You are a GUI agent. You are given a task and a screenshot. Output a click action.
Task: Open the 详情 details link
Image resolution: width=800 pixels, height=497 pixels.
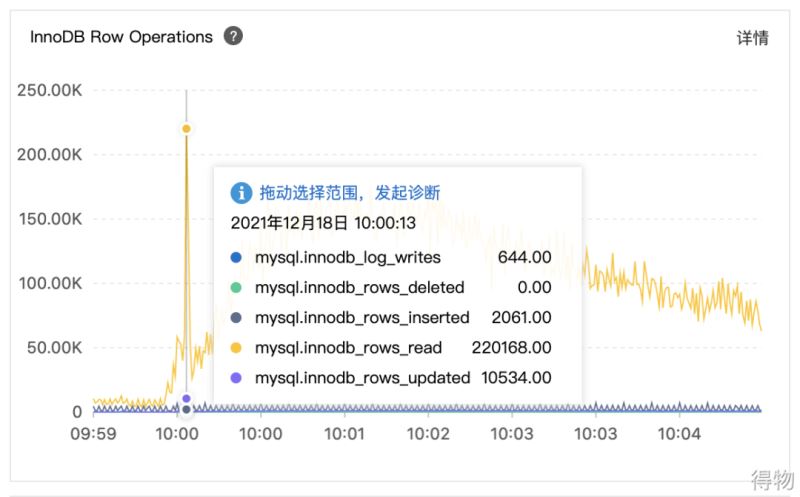pos(752,38)
